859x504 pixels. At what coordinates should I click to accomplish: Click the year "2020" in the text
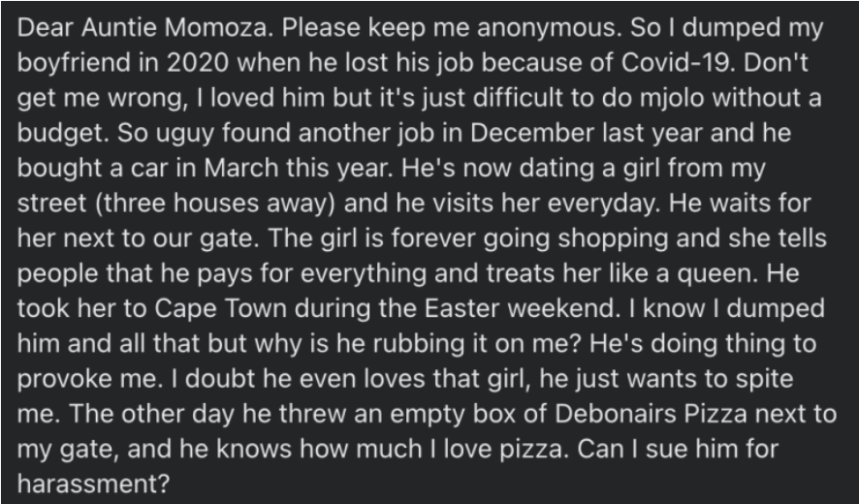coord(198,63)
